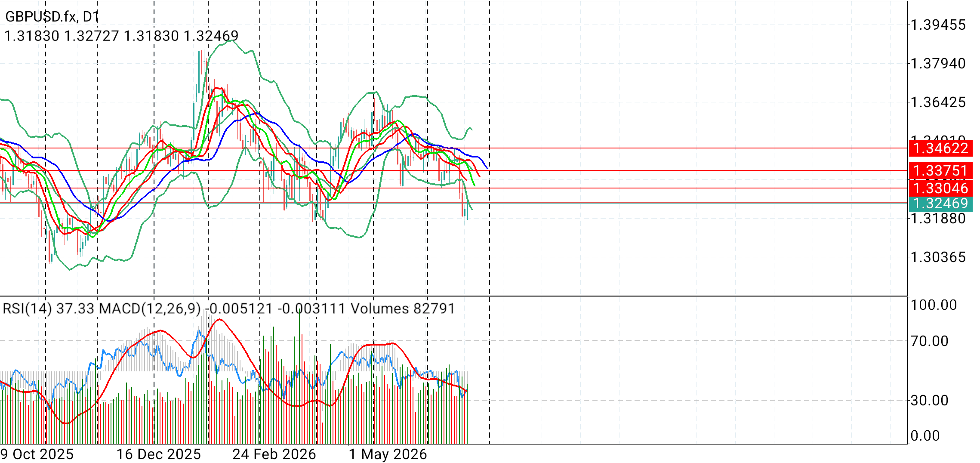Click the 9 Oct 2025 date label
This screenshot has height=463, width=980.
pyautogui.click(x=37, y=454)
